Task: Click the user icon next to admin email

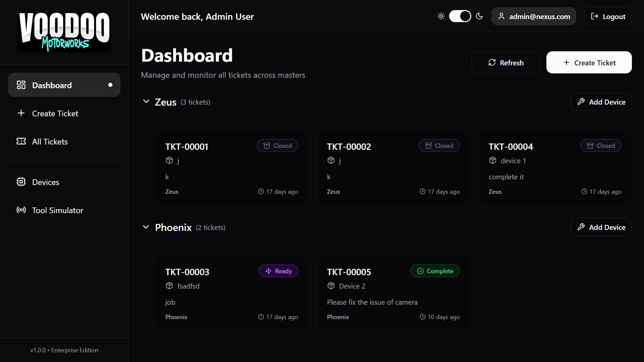Action: (501, 16)
